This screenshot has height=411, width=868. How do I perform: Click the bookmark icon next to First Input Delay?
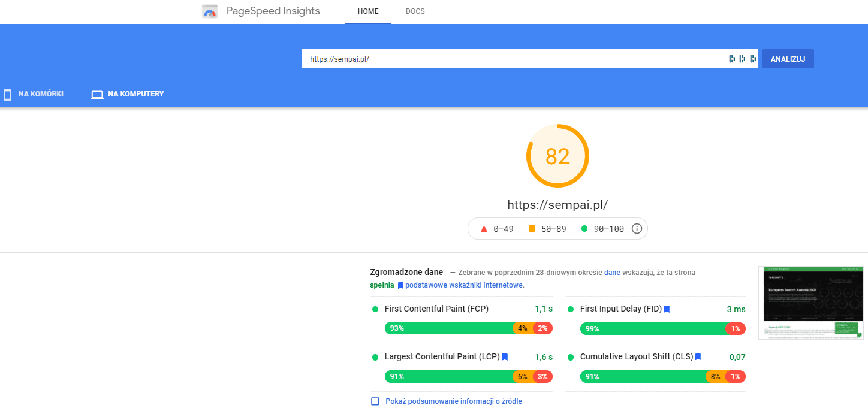click(x=667, y=309)
